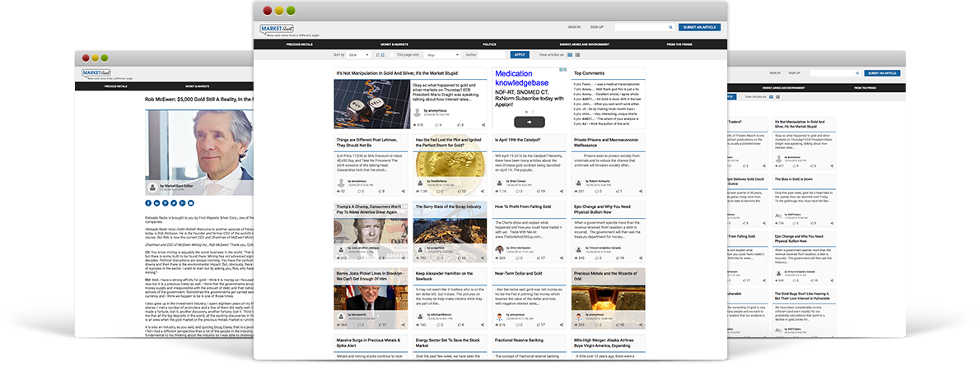Click Submit an Article in the right window
This screenshot has width=980, height=366.
883,73
